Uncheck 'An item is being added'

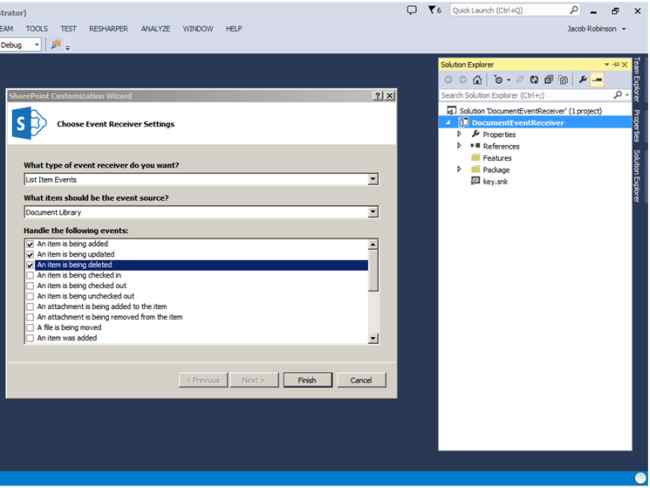[30, 244]
